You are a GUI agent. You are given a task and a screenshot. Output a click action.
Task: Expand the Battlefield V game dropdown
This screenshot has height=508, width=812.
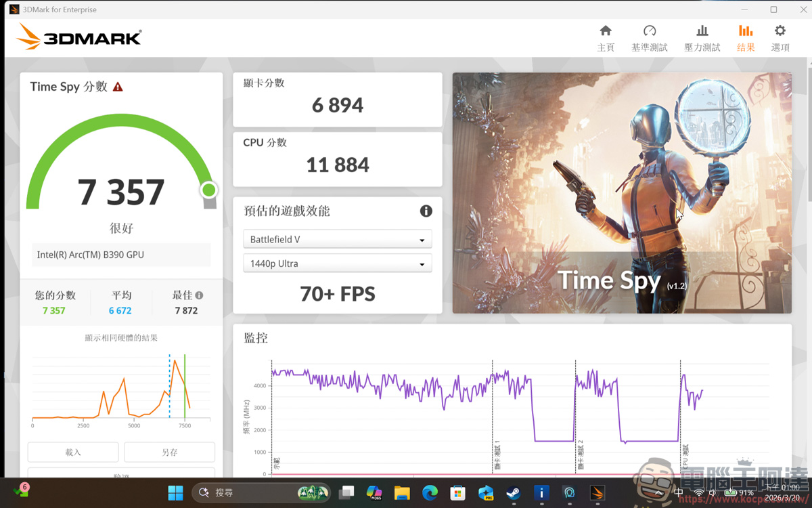(x=337, y=238)
